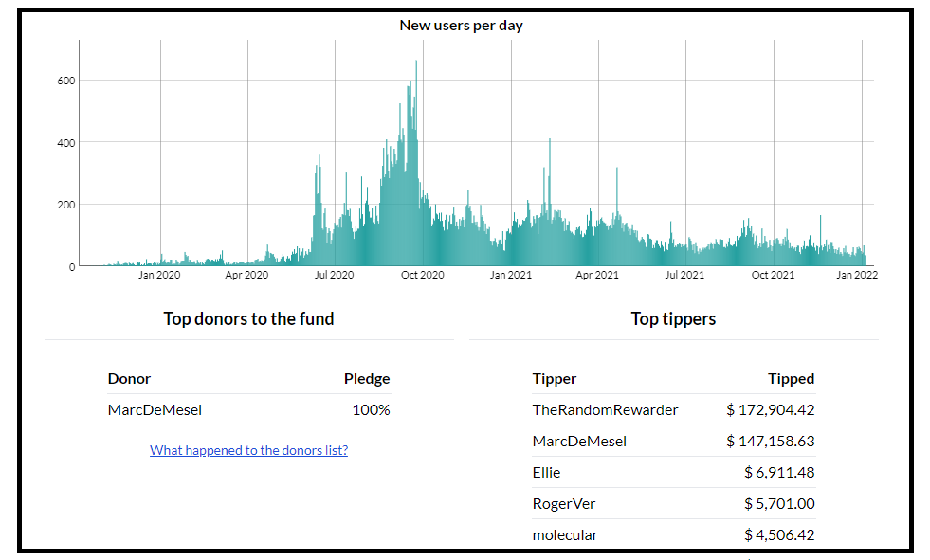Click the Pledge column header
Screen dimensions: 930x560
367,379
